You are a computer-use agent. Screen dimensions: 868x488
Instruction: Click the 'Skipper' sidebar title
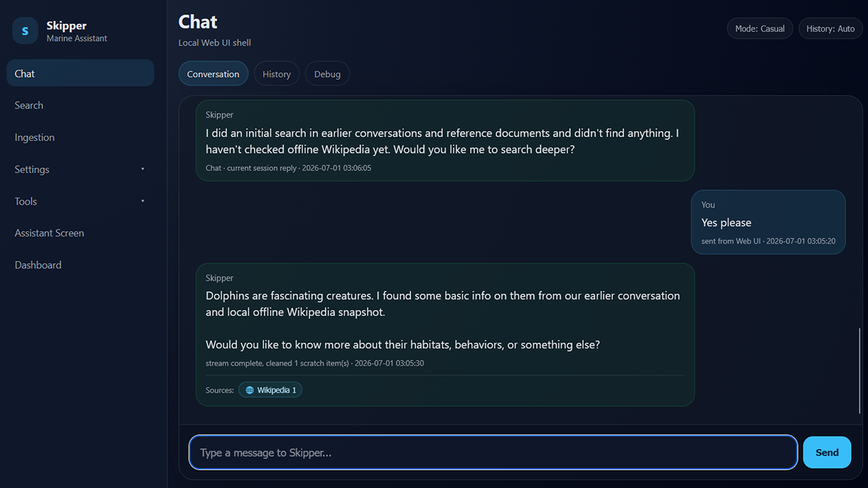coord(67,25)
